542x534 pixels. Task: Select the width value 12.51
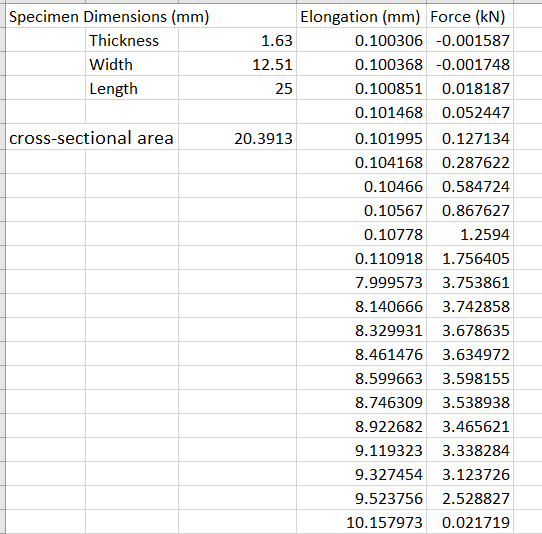coord(237,64)
